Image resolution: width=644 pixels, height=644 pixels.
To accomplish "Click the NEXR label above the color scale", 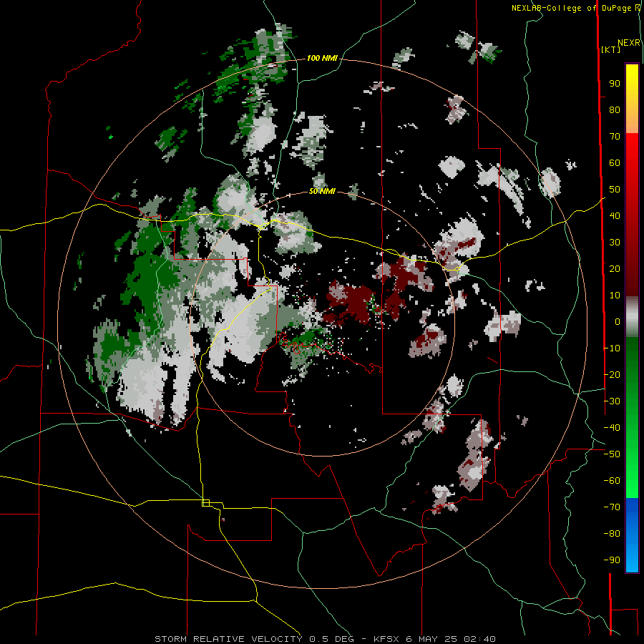I will [x=629, y=43].
